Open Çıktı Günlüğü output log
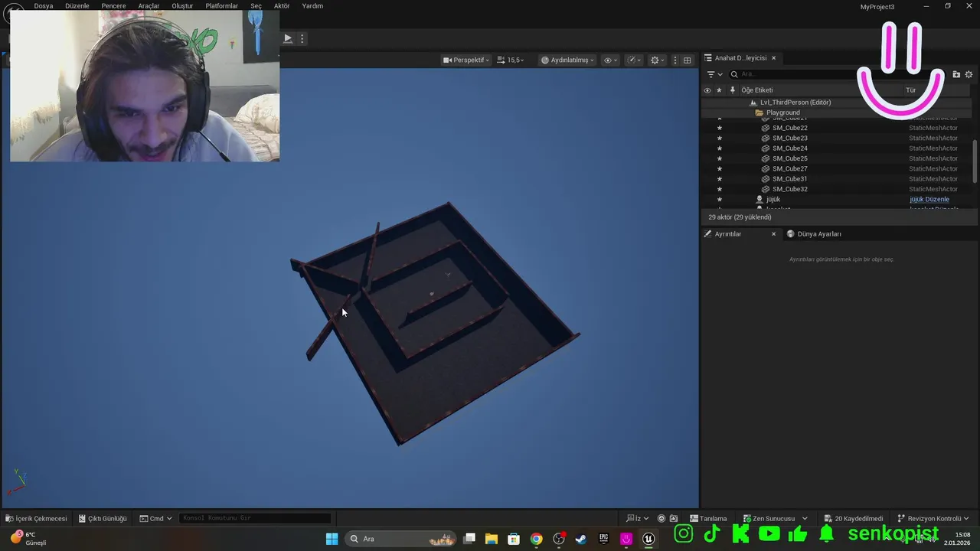 pyautogui.click(x=102, y=518)
